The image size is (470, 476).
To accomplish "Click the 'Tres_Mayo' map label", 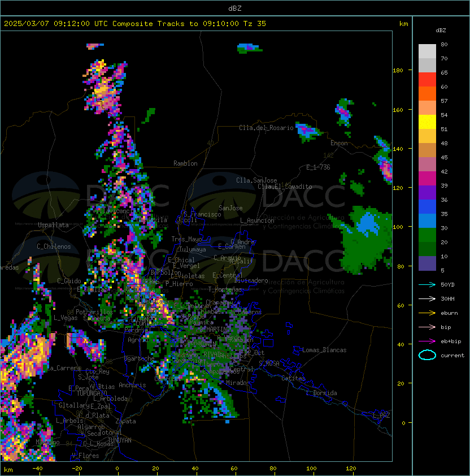I will point(186,239).
